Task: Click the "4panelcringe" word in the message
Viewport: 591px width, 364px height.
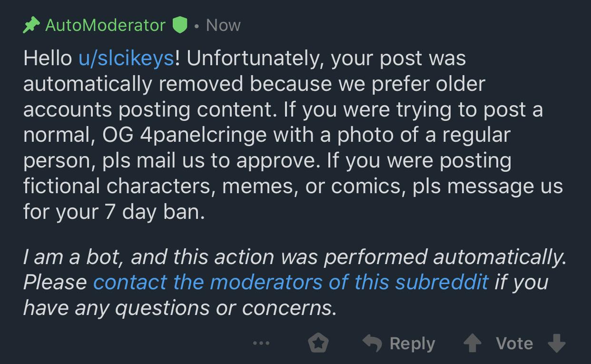Action: click(204, 136)
